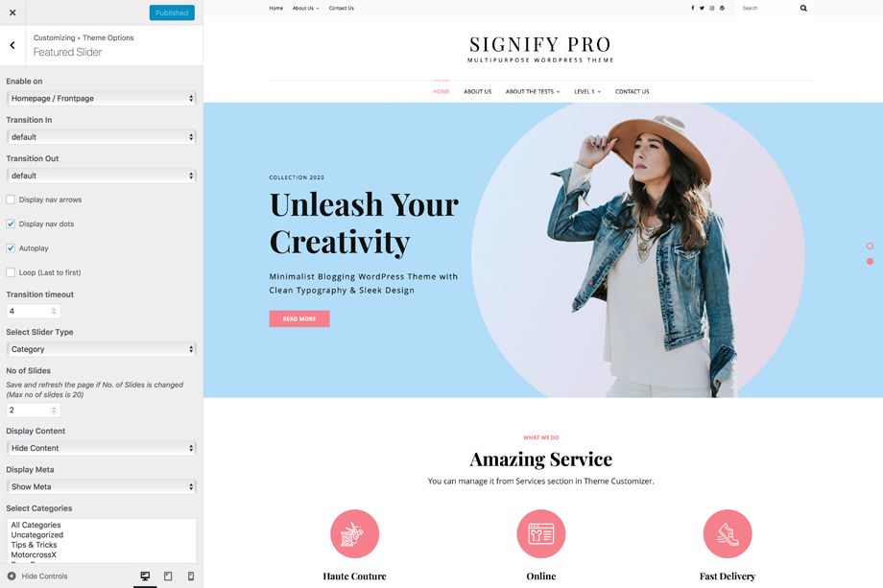Open Select Slider Type dropdown
The height and width of the screenshot is (588, 883).
(x=102, y=349)
